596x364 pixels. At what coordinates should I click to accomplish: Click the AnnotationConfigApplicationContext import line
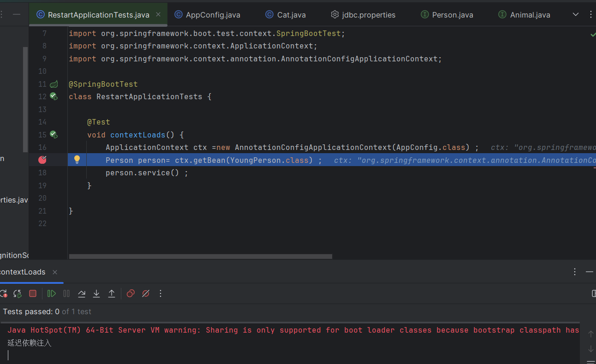(x=256, y=59)
